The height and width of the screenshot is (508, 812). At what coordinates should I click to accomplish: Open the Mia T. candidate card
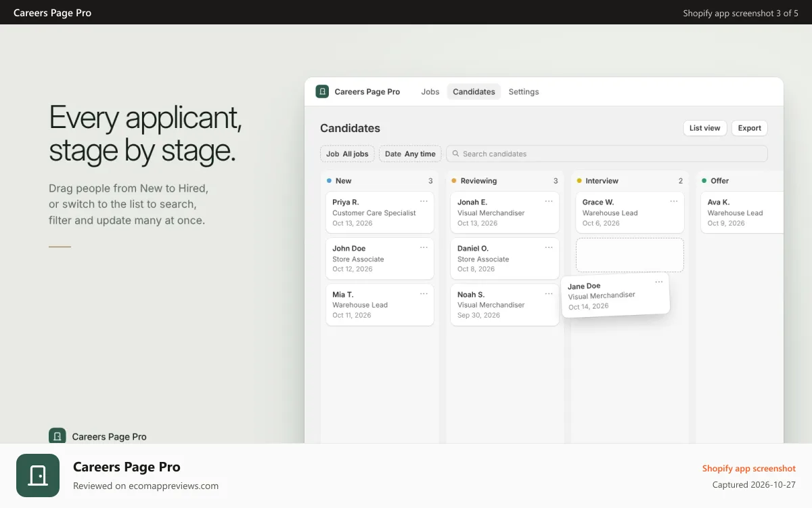380,305
